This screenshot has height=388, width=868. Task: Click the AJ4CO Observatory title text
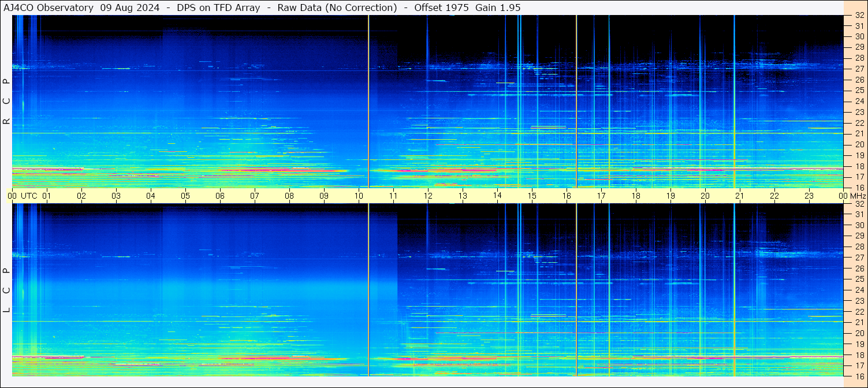coord(49,8)
